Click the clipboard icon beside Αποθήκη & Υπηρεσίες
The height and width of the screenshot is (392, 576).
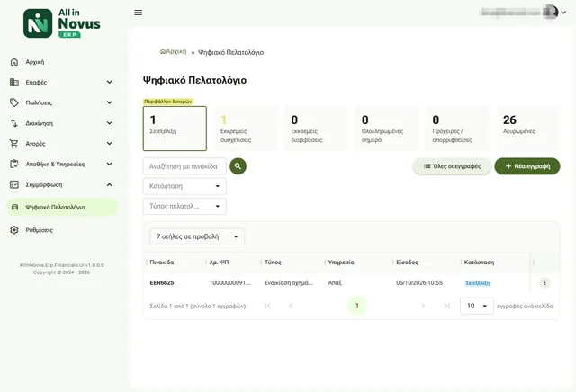pyautogui.click(x=14, y=164)
